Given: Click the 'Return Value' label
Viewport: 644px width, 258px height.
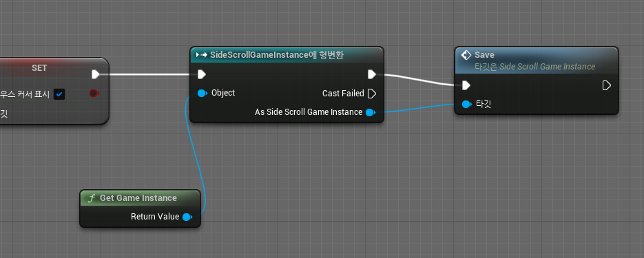Looking at the screenshot, I should (x=155, y=217).
